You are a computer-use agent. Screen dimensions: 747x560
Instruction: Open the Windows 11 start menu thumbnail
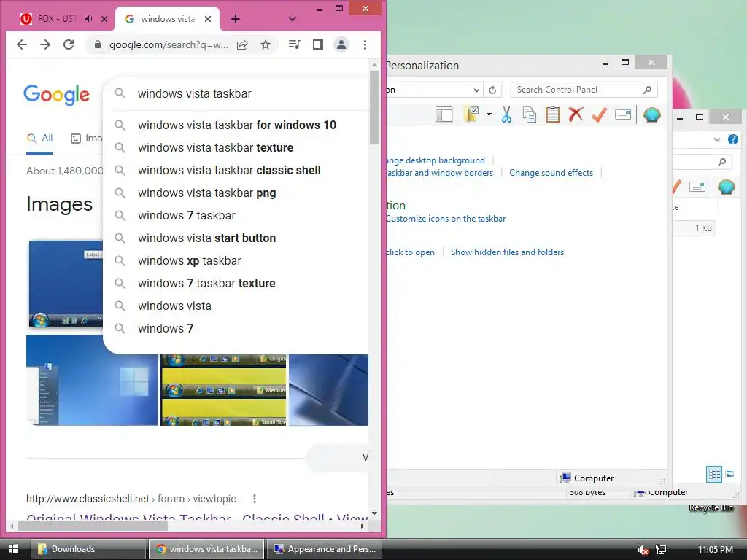click(92, 381)
